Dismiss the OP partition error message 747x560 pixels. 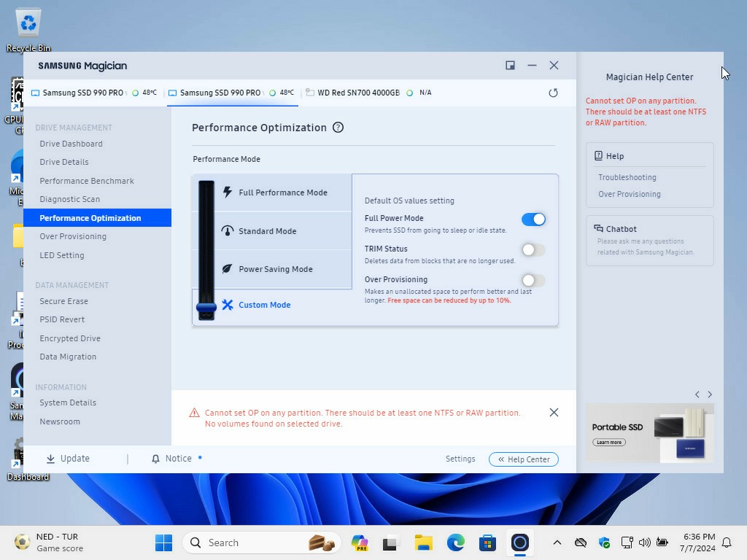[554, 413]
